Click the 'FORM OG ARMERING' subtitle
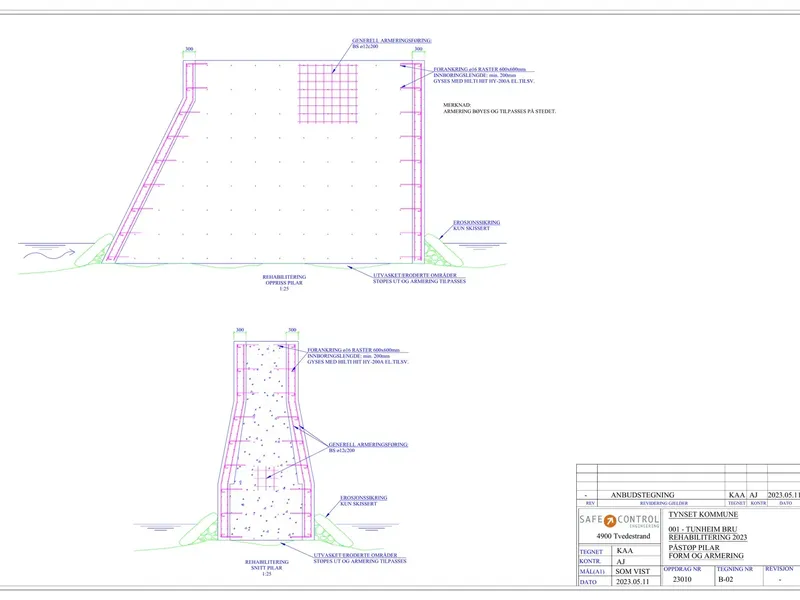Image resolution: width=800 pixels, height=600 pixels. click(x=706, y=556)
